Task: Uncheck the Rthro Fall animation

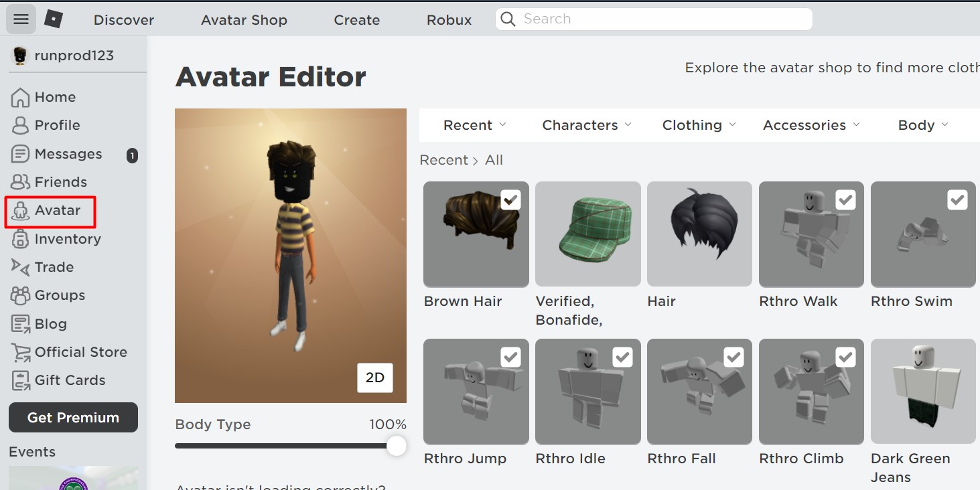Action: [x=734, y=357]
